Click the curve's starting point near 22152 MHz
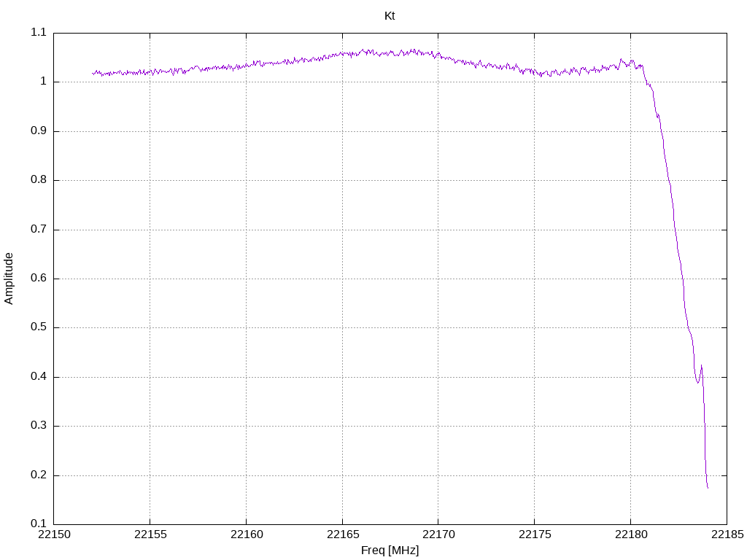Image resolution: width=747 pixels, height=560 pixels. coord(93,74)
